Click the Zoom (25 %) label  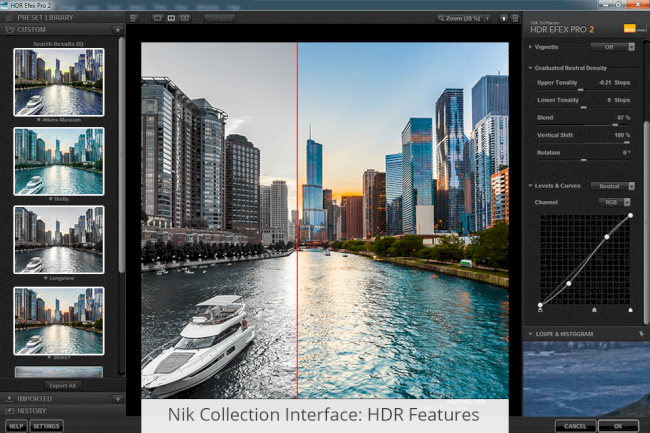click(x=463, y=18)
